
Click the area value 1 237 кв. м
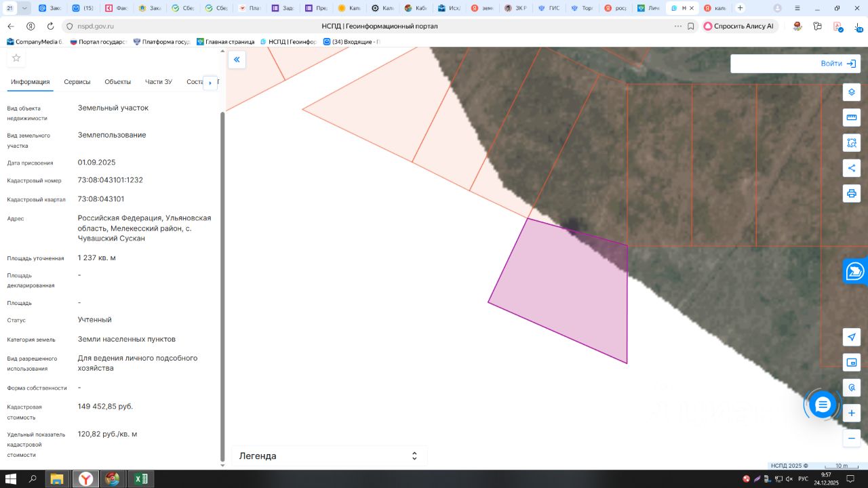coord(97,258)
